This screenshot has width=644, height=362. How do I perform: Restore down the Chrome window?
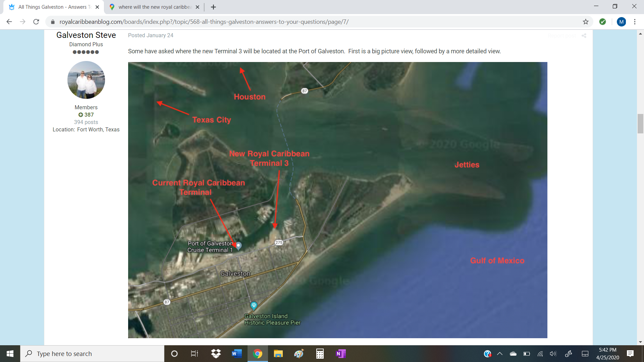tap(615, 6)
